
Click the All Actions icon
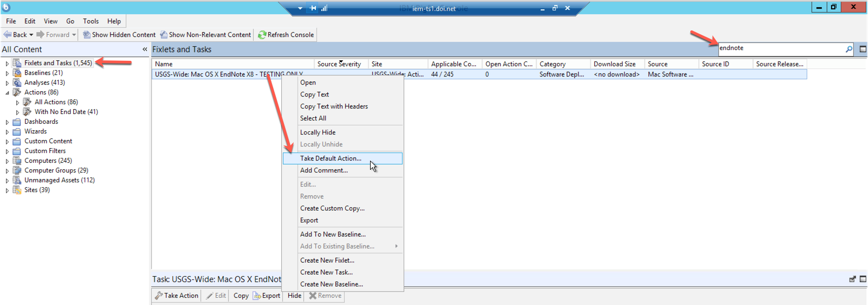(x=27, y=102)
